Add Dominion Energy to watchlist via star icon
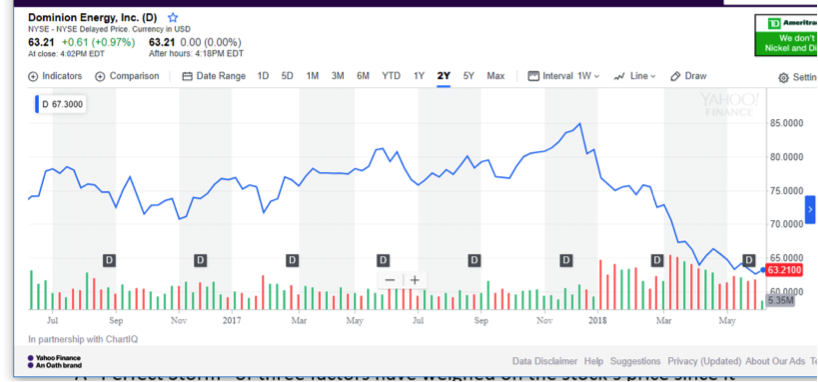This screenshot has width=818, height=382. click(173, 18)
